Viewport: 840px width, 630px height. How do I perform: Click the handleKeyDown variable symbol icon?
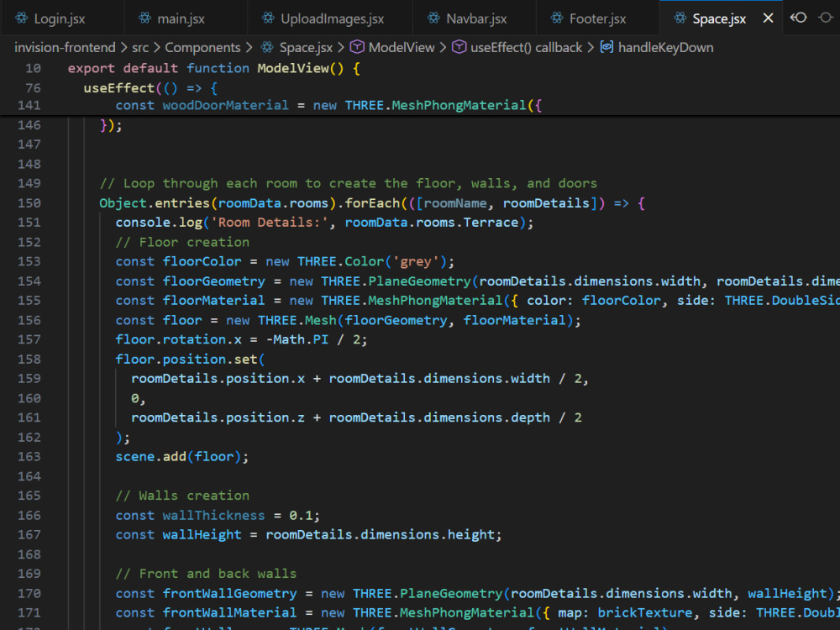pyautogui.click(x=606, y=47)
